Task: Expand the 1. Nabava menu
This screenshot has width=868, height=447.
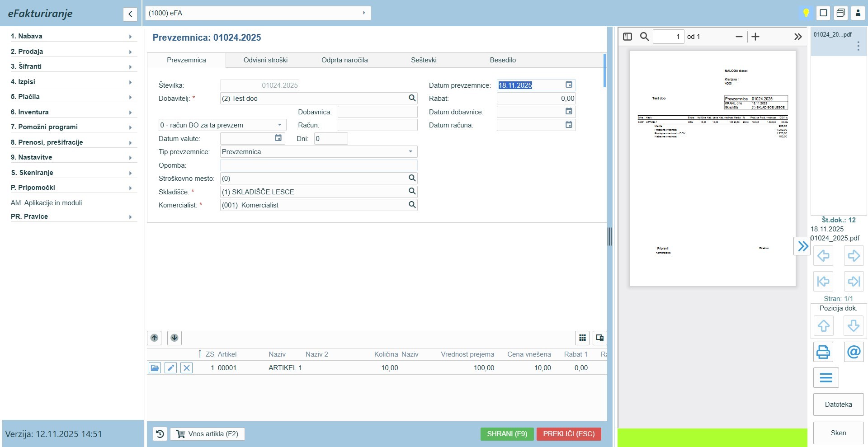Action: pyautogui.click(x=74, y=36)
